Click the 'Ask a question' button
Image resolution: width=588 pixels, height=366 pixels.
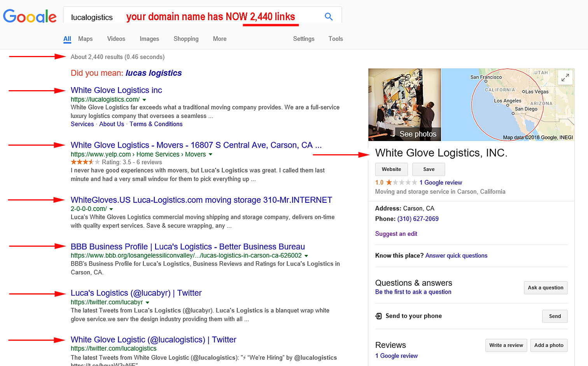[546, 288]
